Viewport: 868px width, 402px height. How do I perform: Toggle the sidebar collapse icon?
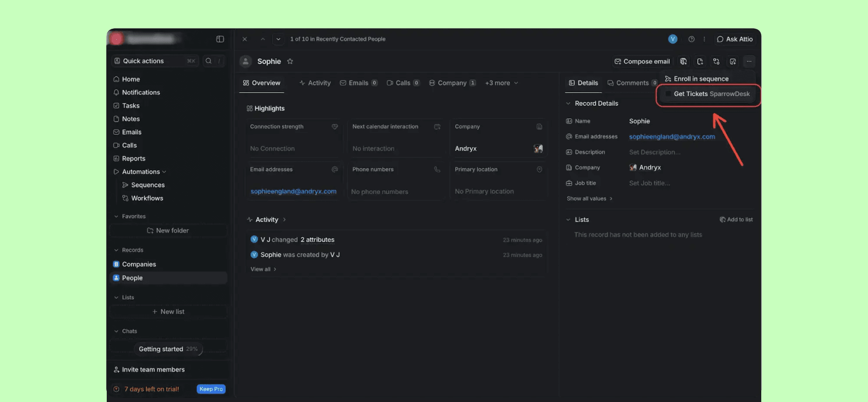point(220,39)
